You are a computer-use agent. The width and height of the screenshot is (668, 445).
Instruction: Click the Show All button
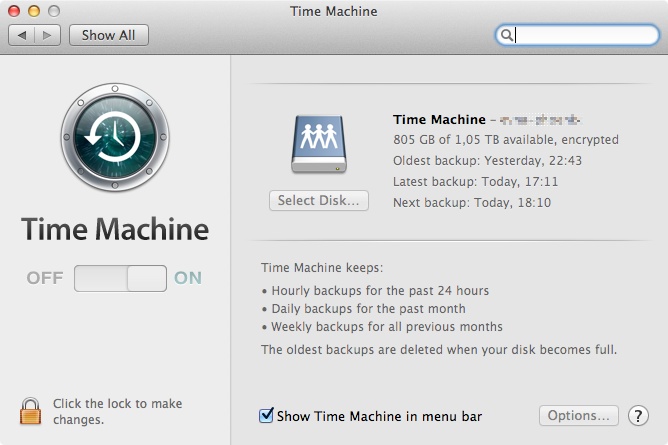pyautogui.click(x=109, y=35)
